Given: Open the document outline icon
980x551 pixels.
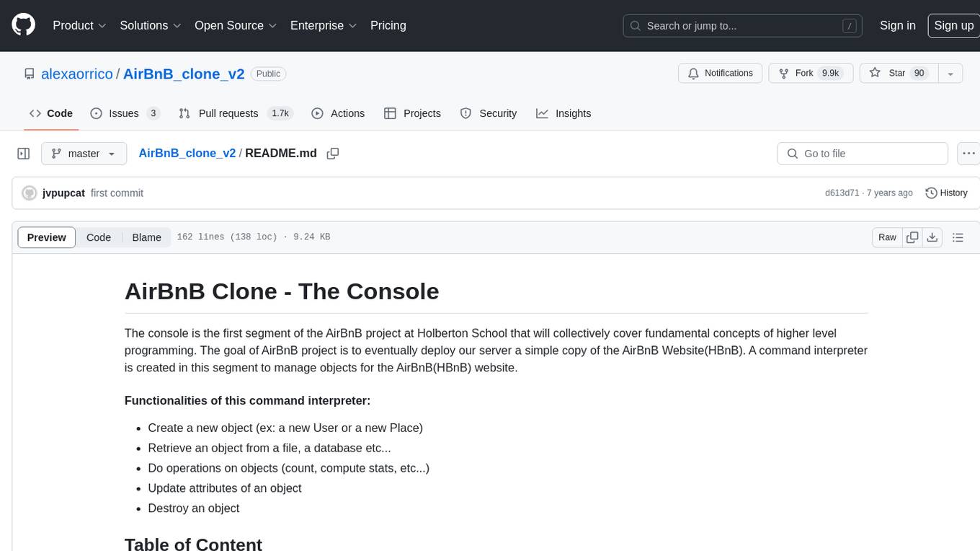Looking at the screenshot, I should pos(958,237).
